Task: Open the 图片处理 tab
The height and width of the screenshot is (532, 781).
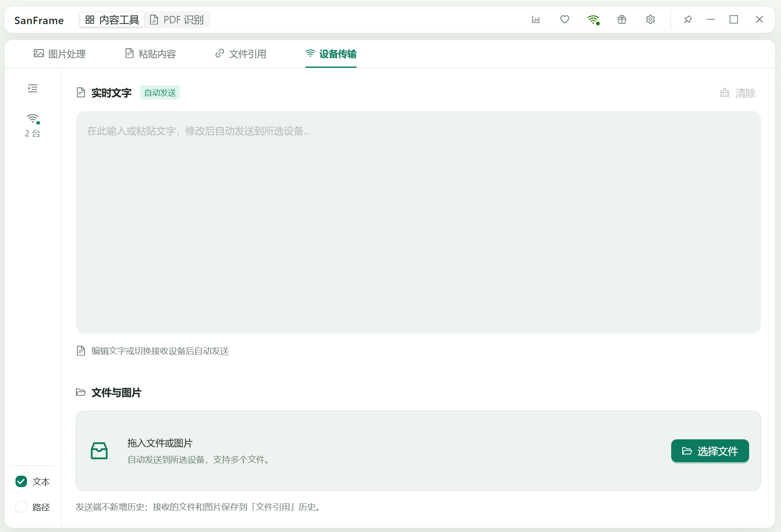Action: 60,54
